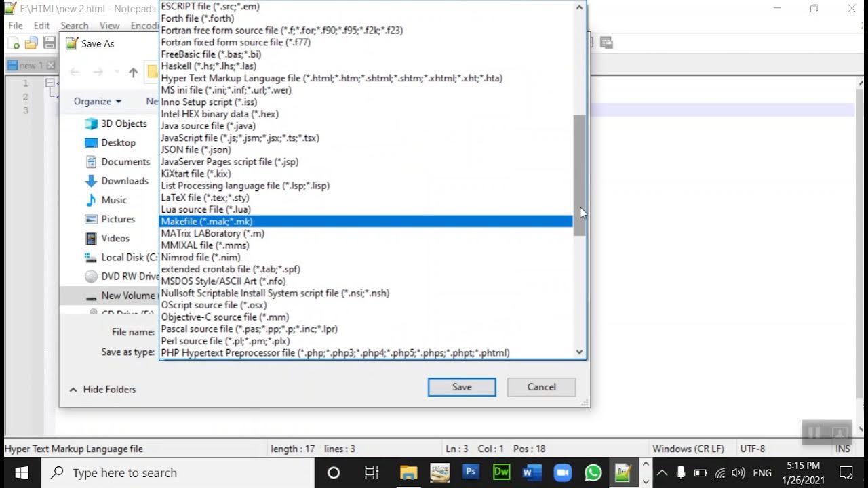Screen dimensions: 868x488
Task: Click UTF-8 encoding in status bar
Action: coord(753,449)
